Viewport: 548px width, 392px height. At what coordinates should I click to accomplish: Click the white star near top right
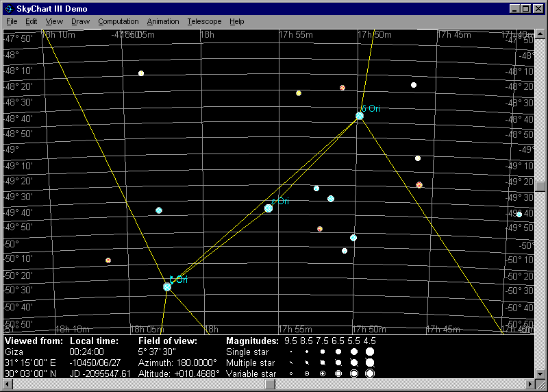[414, 85]
